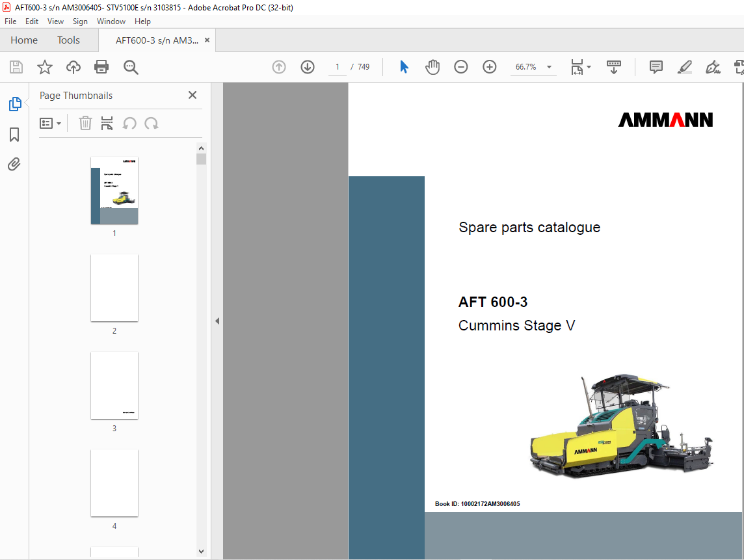
Task: Select page 4 thumbnail
Action: point(114,483)
